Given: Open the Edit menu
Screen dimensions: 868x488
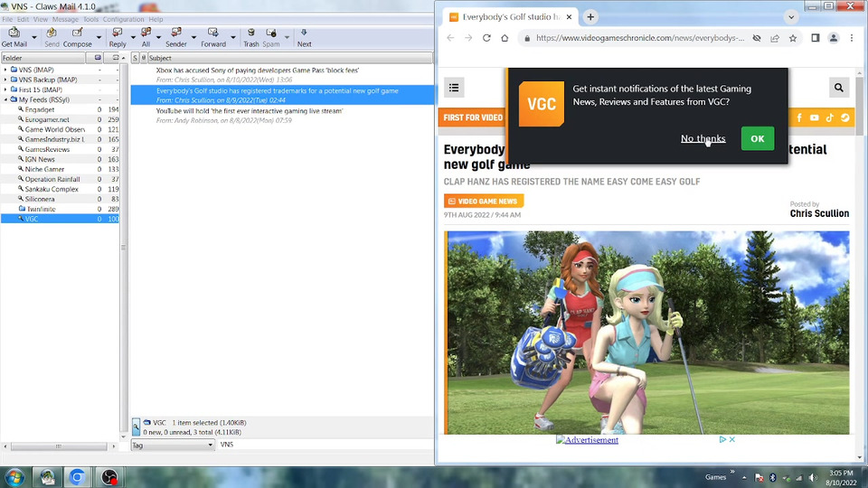Looking at the screenshot, I should pyautogui.click(x=23, y=19).
